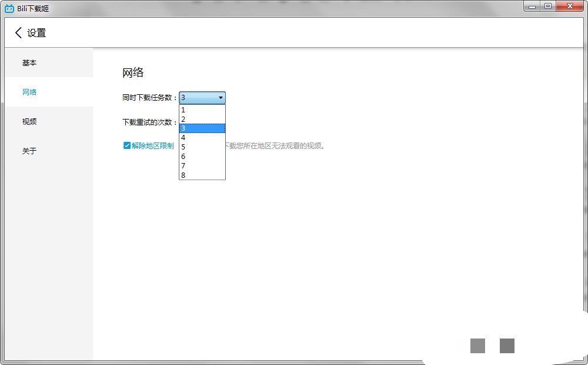This screenshot has width=588, height=365.
Task: Pick 5 simultaneous download tasks
Action: tap(202, 147)
